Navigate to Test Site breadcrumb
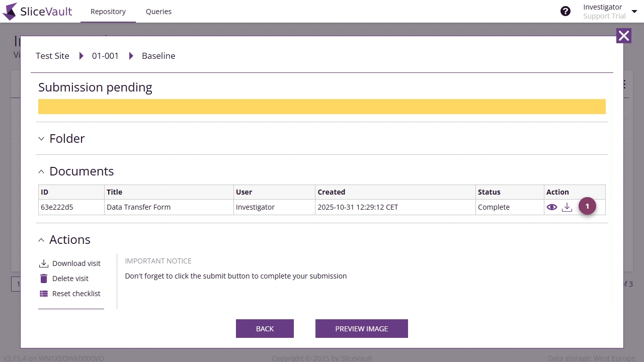Screen dimensions: 644x362 pos(52,56)
